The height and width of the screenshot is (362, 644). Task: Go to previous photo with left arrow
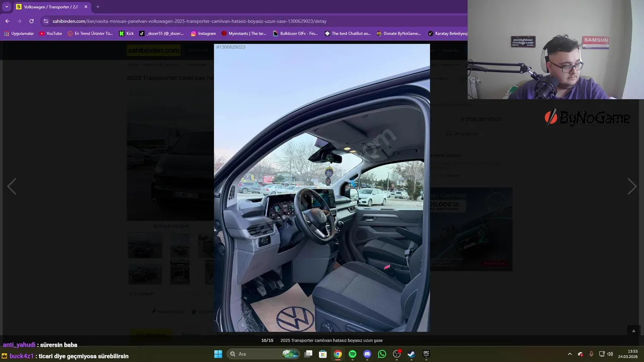tap(12, 187)
